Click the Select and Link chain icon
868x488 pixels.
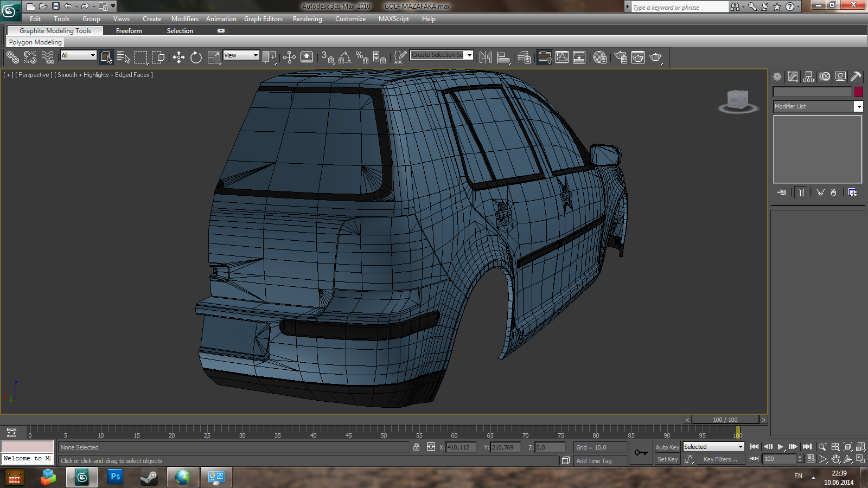pos(12,57)
